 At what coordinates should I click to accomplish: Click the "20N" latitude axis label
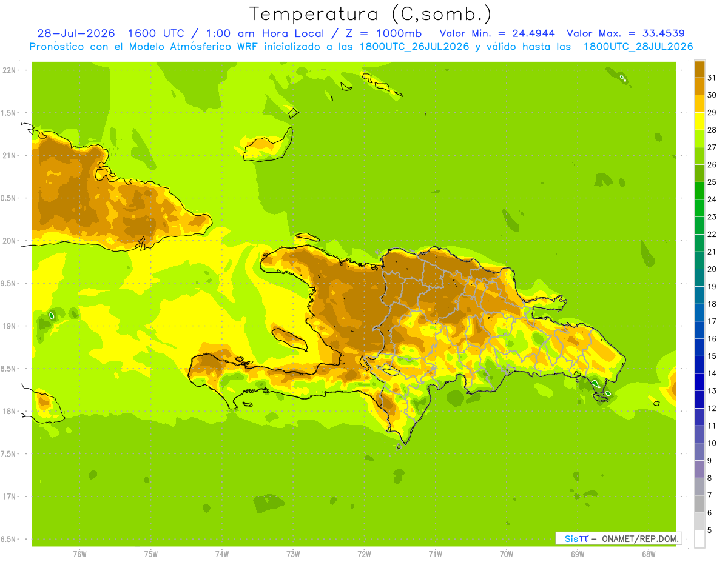click(x=9, y=241)
